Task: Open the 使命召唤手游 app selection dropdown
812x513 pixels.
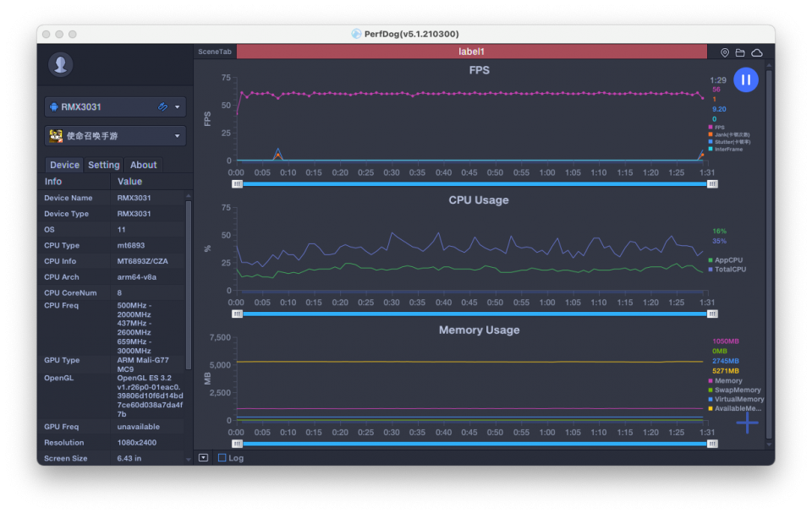Action: tap(178, 136)
